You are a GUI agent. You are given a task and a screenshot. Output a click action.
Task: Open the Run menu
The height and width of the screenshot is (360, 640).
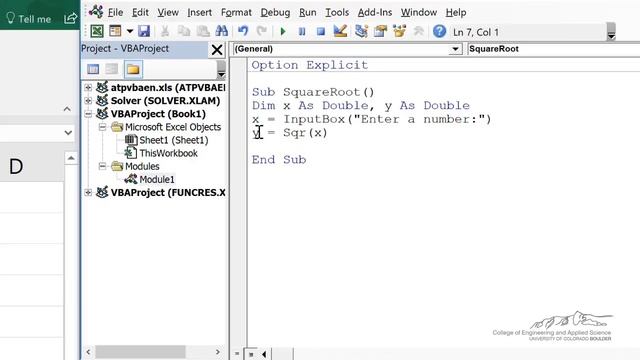(x=308, y=13)
